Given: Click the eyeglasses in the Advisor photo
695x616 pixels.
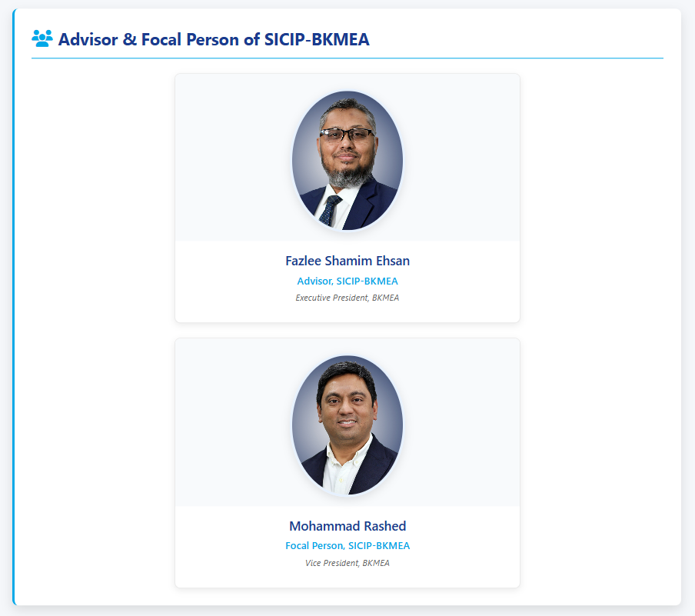Looking at the screenshot, I should [347, 134].
